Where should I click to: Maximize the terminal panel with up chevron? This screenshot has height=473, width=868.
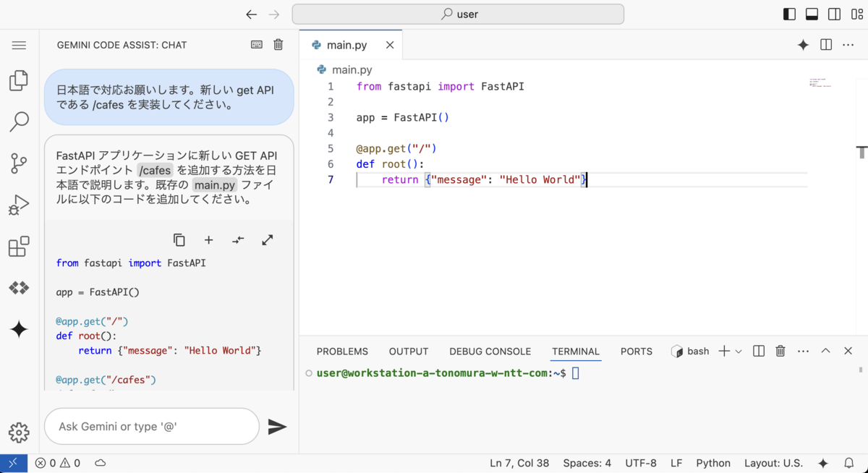(x=825, y=351)
